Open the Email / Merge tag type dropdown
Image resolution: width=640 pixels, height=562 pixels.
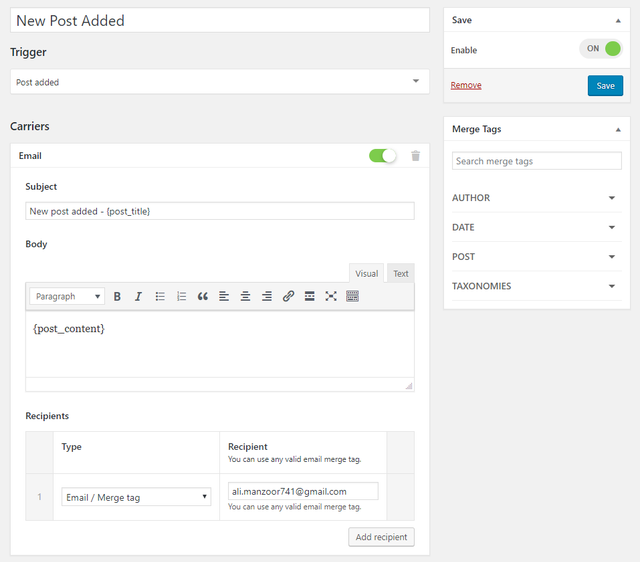point(136,497)
